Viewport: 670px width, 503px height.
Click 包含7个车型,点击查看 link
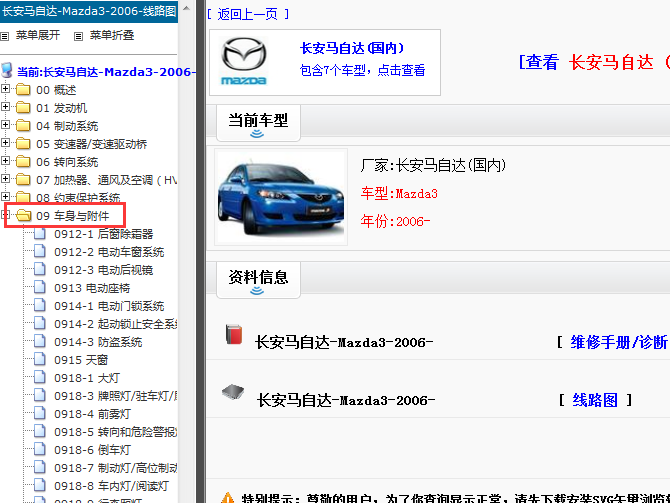coord(362,70)
